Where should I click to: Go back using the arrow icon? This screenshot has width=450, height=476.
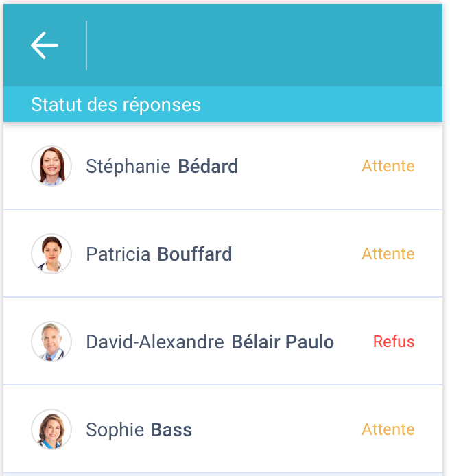45,45
